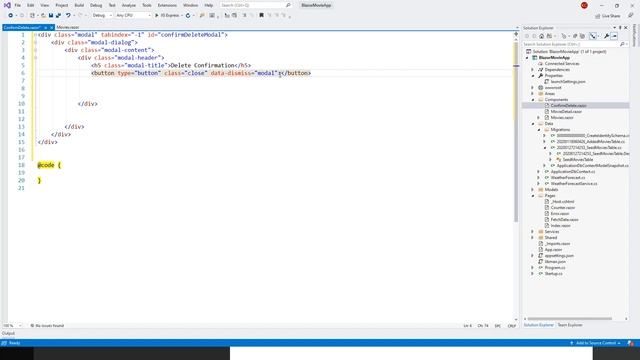Screen dimensions: 640x360
Task: Click the Visual Studio logo icon
Action: point(7,5)
